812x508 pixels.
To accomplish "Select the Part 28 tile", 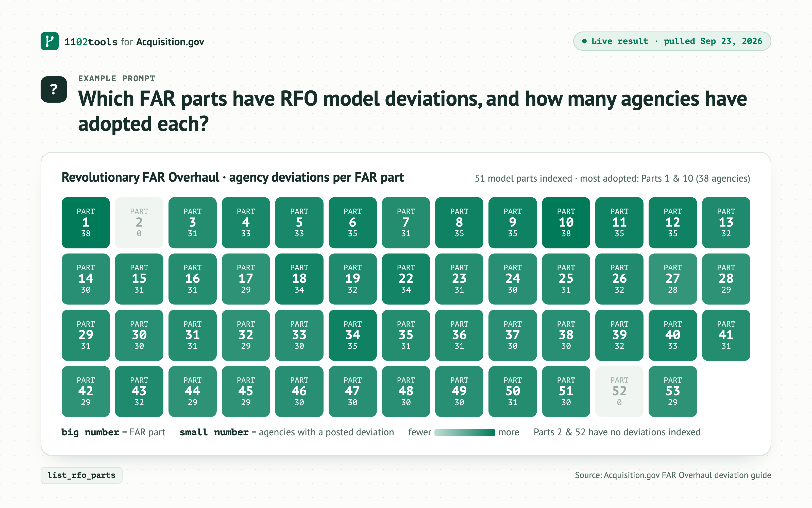I will pos(726,279).
